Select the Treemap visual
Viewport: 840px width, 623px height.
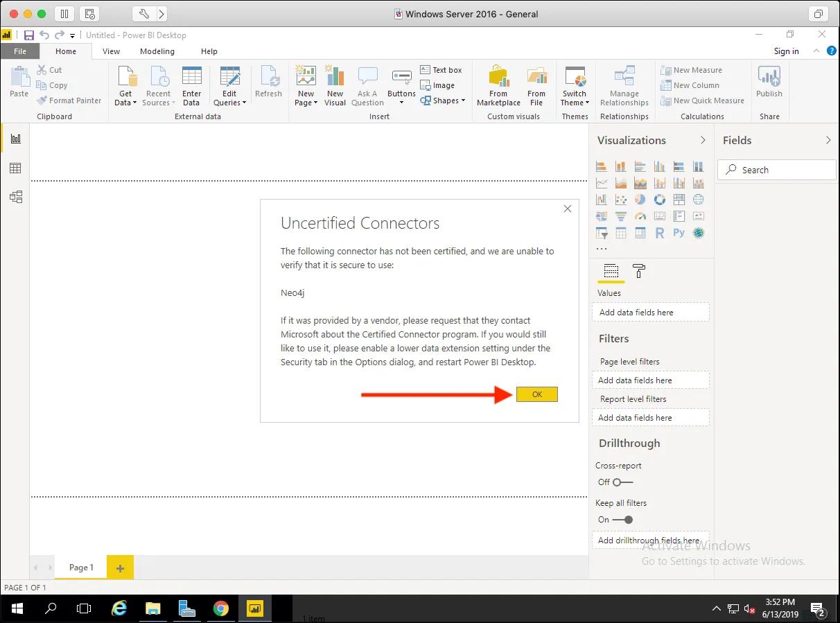point(679,200)
